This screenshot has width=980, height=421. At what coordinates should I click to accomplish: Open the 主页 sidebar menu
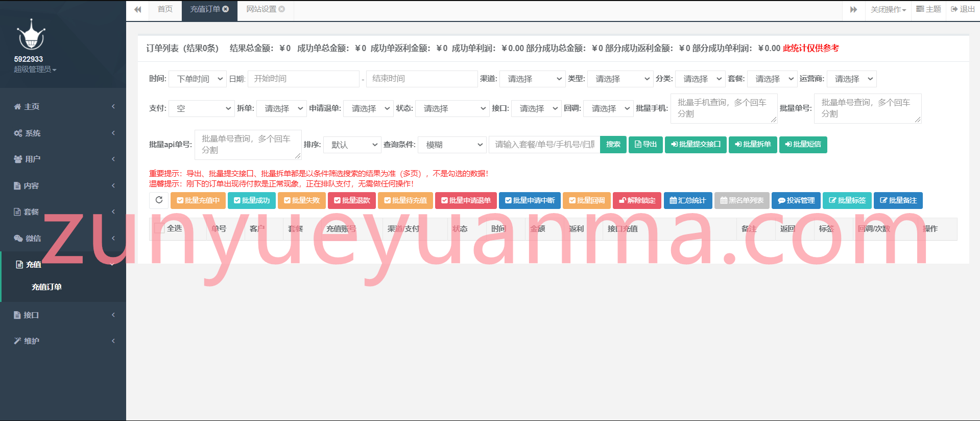point(63,107)
